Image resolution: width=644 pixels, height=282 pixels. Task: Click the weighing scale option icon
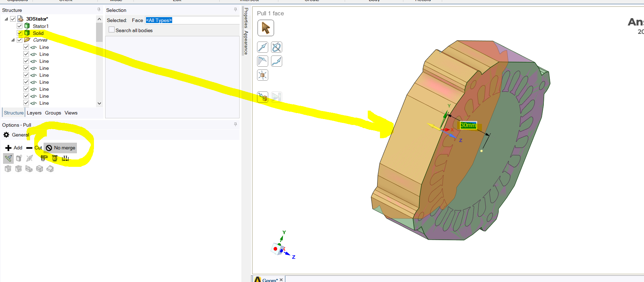tap(55, 158)
